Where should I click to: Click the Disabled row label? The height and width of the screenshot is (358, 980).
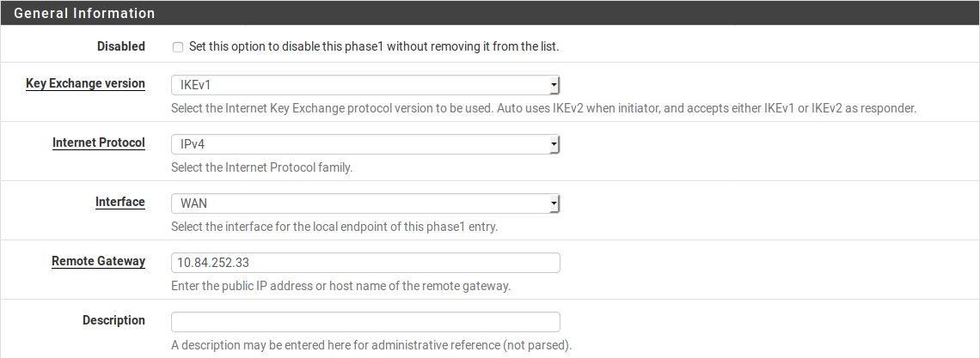tap(121, 47)
